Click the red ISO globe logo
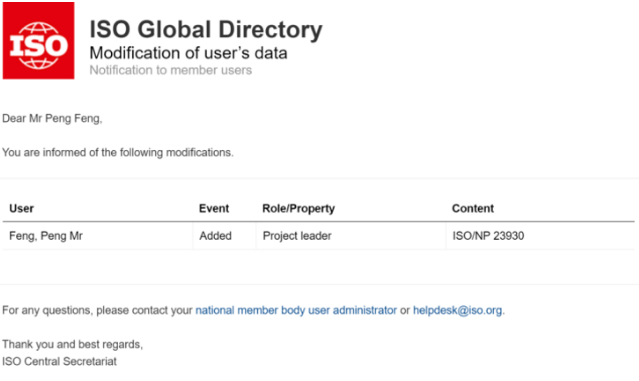 38,40
